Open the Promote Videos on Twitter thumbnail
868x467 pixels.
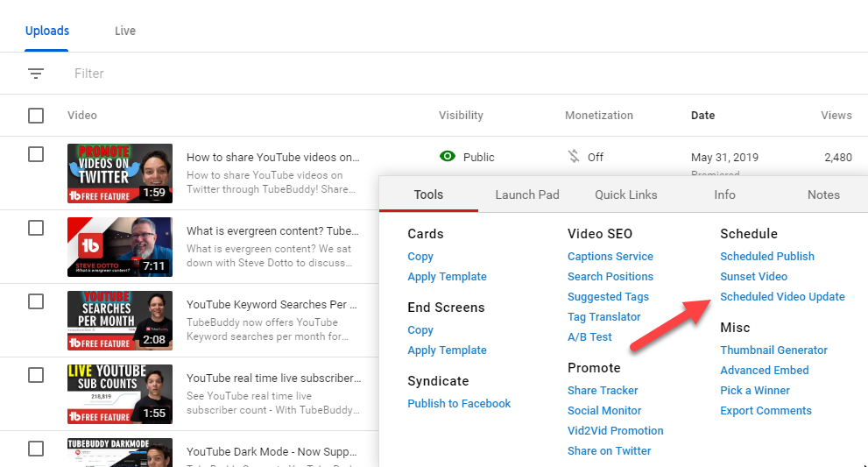[119, 173]
